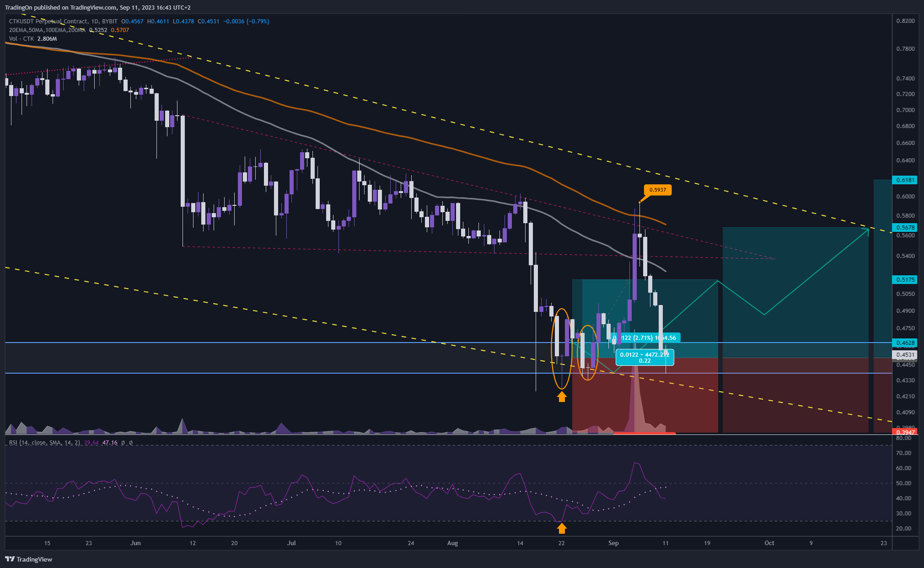Image resolution: width=924 pixels, height=568 pixels.
Task: Click the 0.4900 price scale tick
Action: click(x=905, y=311)
